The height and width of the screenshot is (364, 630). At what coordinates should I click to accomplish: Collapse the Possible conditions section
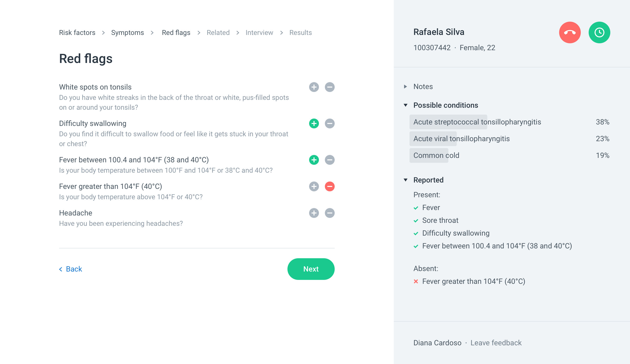441,105
